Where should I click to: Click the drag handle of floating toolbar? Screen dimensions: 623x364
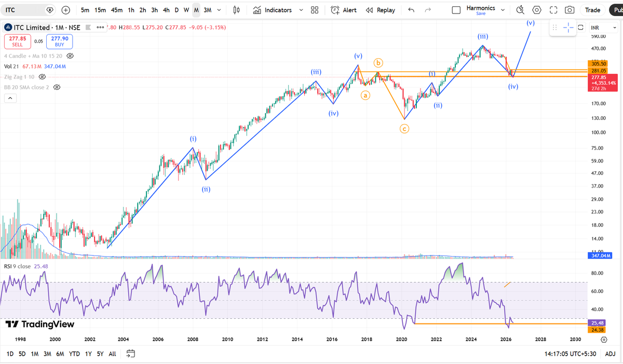click(555, 28)
